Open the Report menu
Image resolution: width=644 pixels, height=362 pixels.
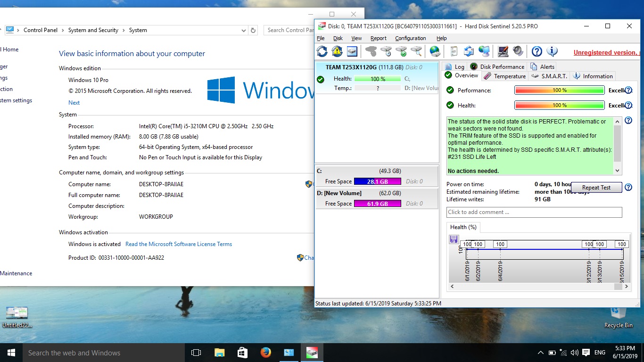point(378,38)
